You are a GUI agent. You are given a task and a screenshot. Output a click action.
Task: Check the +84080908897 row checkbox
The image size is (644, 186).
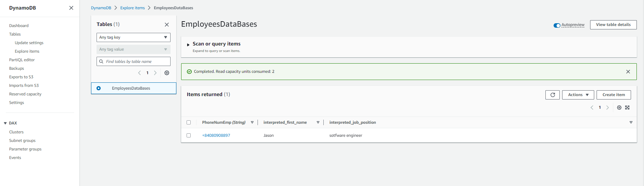tap(189, 135)
